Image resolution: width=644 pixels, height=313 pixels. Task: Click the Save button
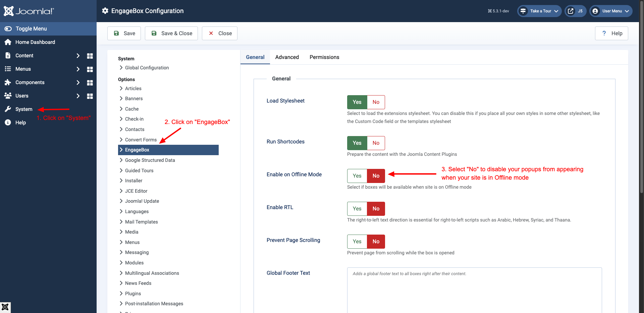click(124, 34)
